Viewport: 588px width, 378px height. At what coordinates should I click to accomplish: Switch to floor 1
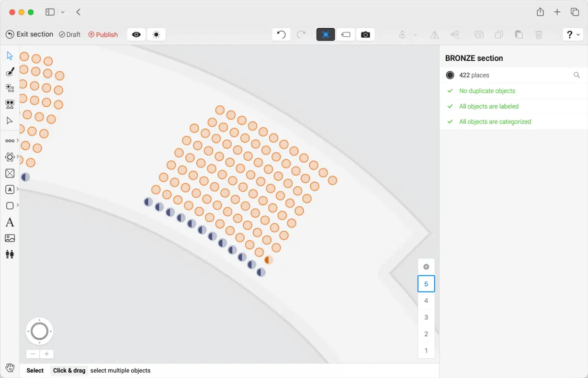click(426, 351)
